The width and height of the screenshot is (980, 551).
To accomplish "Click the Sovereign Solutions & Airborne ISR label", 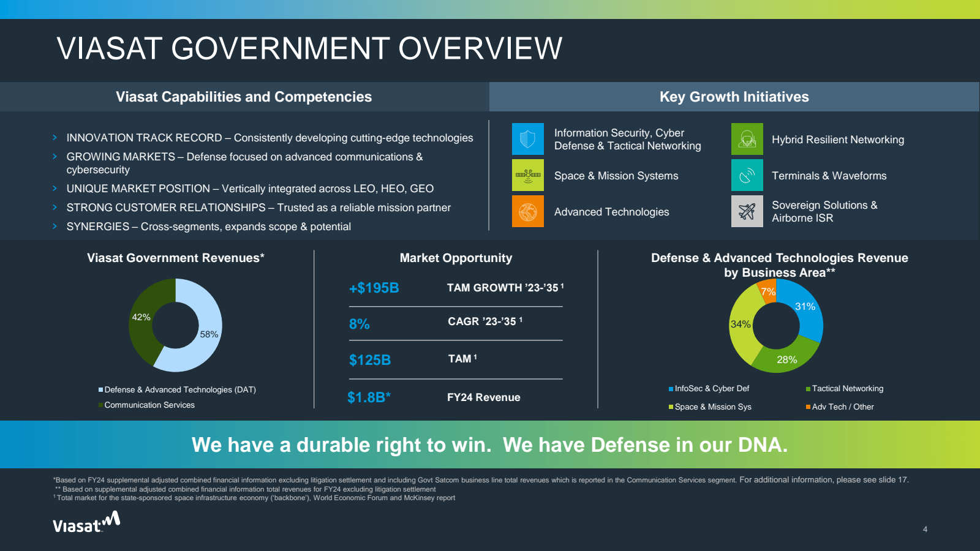I will [x=824, y=211].
